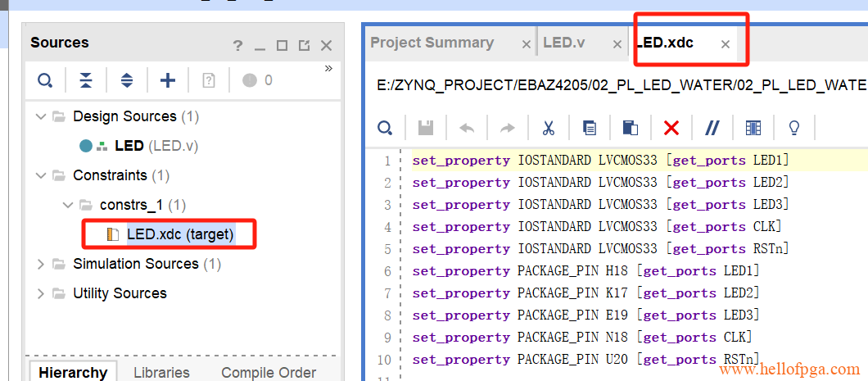The height and width of the screenshot is (381, 868).
Task: Expand the Utility Sources folder
Action: (x=41, y=293)
